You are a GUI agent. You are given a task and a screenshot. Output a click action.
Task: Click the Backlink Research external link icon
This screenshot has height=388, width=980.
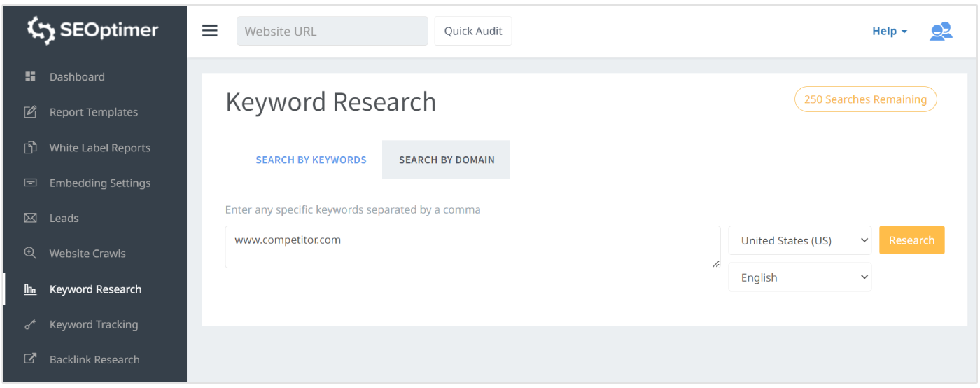[x=30, y=359]
